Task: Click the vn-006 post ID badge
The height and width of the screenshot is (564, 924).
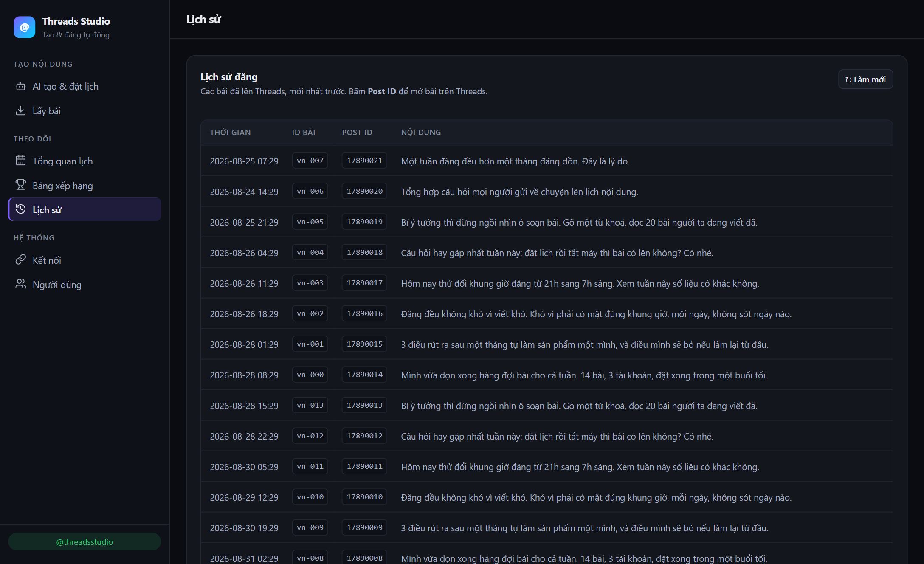Action: 310,191
